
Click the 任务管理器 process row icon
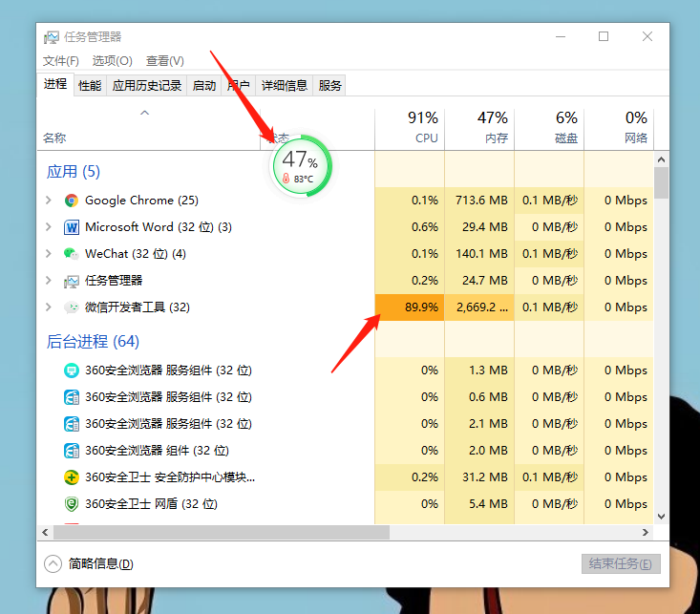[72, 281]
